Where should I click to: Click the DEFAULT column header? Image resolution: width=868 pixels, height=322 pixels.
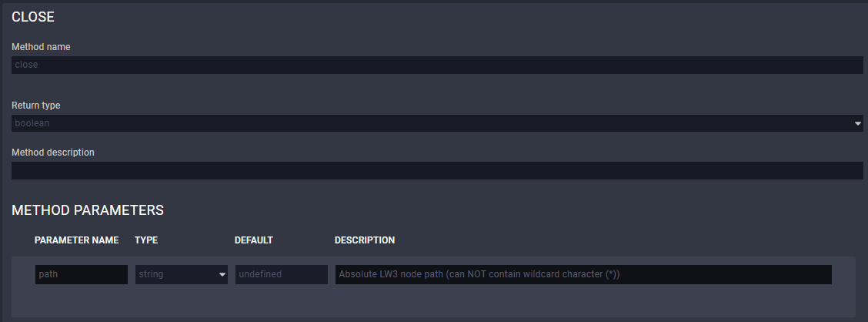(254, 240)
